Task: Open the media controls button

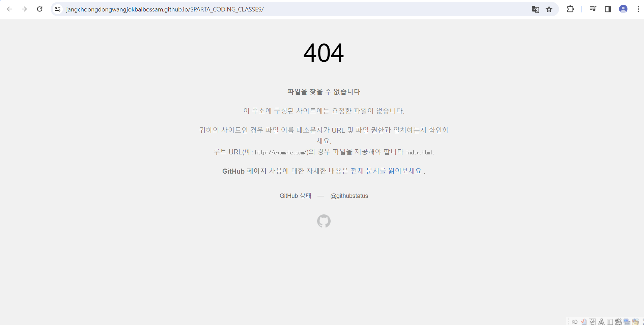Action: pos(593,9)
